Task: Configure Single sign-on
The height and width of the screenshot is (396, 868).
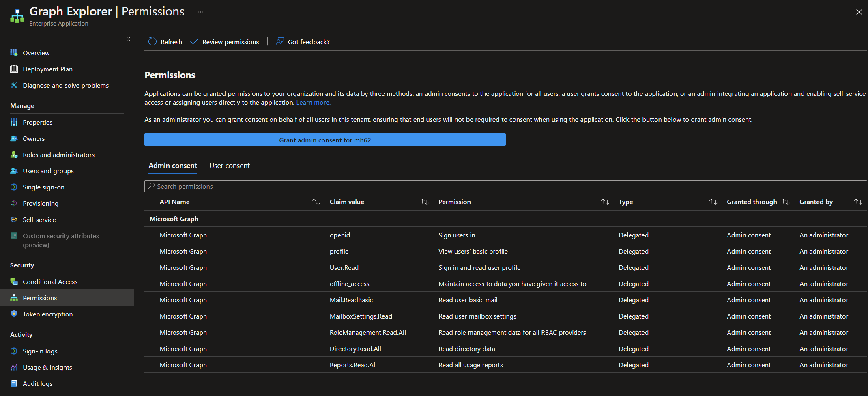Action: pos(43,187)
